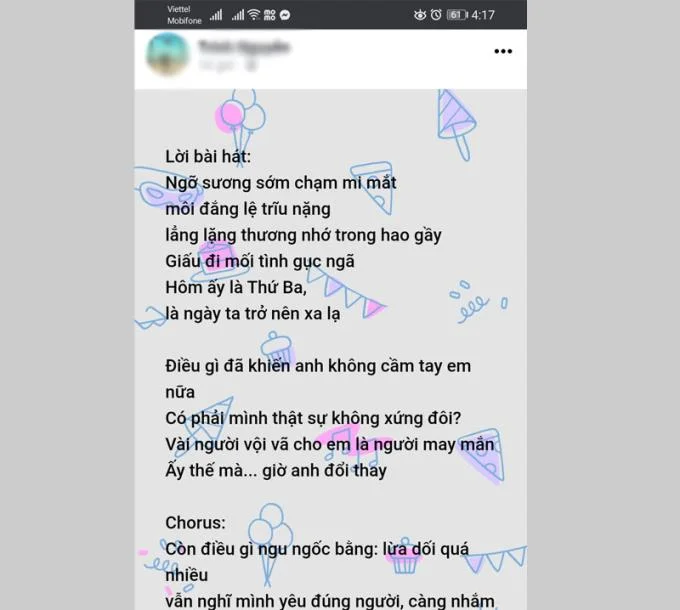Click the blurred post timestamp under the name

(x=219, y=65)
